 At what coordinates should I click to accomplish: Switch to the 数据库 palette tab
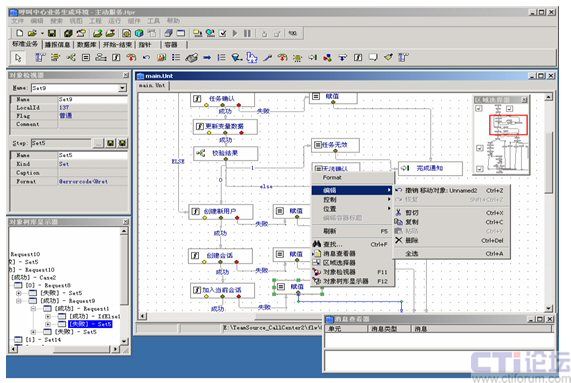(x=87, y=45)
